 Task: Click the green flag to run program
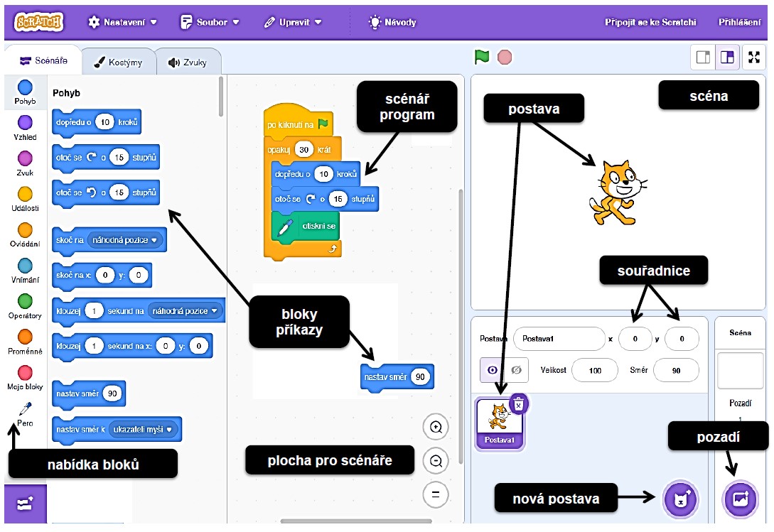point(483,57)
